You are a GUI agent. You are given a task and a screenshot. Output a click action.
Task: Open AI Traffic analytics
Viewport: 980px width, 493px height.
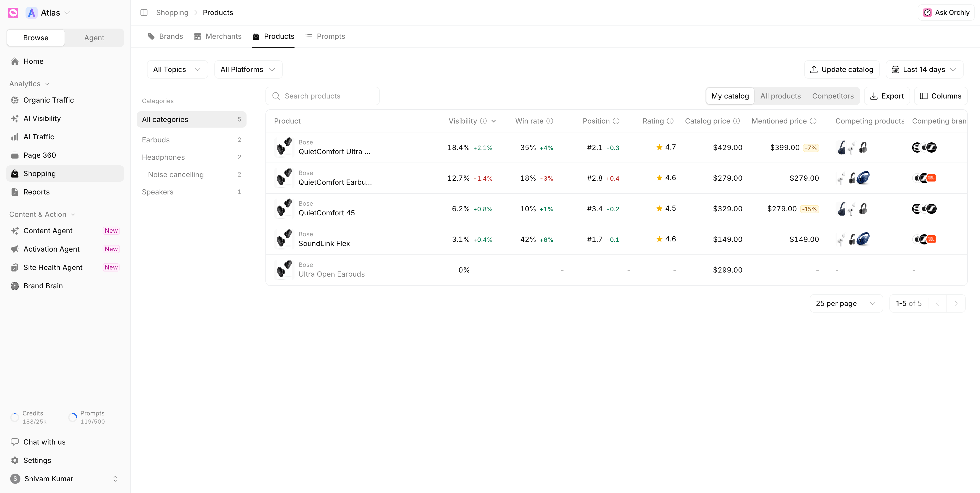click(65, 137)
